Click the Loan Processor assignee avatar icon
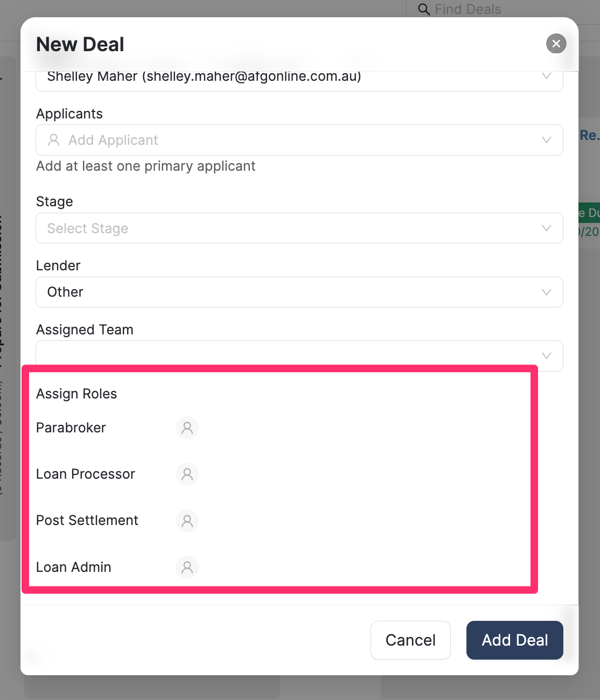The image size is (600, 700). click(187, 474)
